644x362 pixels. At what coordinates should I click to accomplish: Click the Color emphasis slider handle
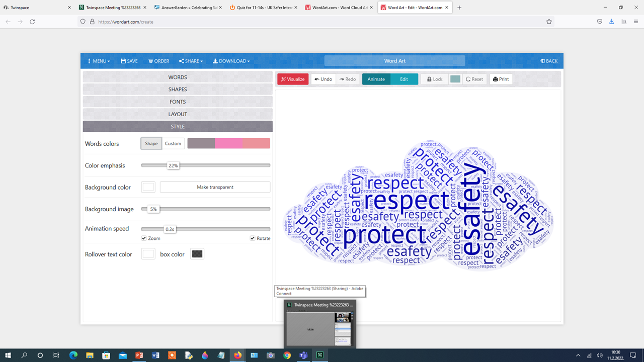coord(173,165)
